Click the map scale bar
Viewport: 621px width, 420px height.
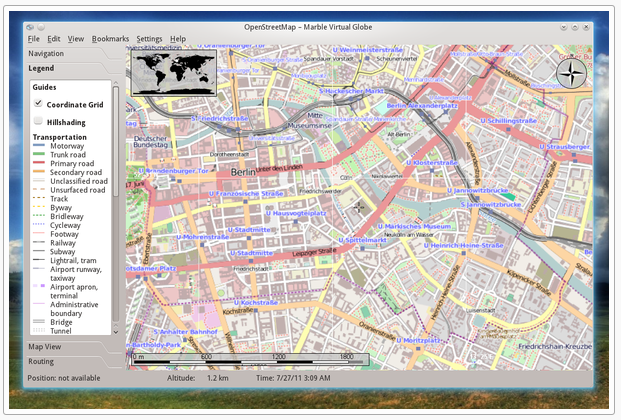(x=250, y=359)
